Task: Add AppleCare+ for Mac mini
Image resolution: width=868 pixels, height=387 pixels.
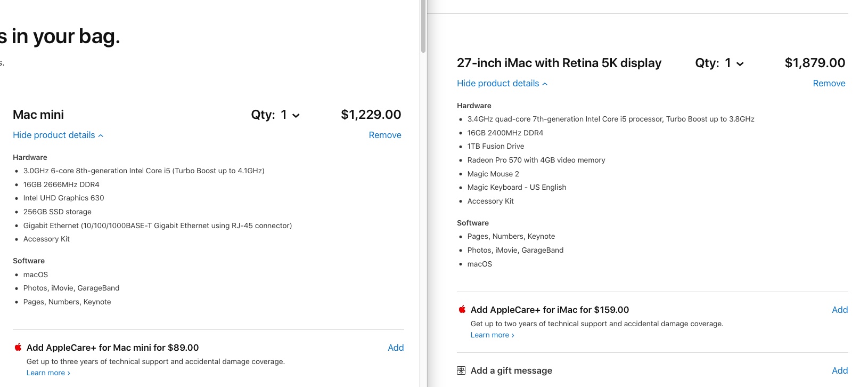Action: tap(396, 348)
